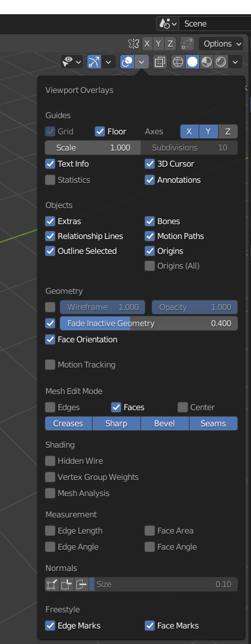The image size is (251, 644).
Task: Click the scene browse icon
Action: 168,24
